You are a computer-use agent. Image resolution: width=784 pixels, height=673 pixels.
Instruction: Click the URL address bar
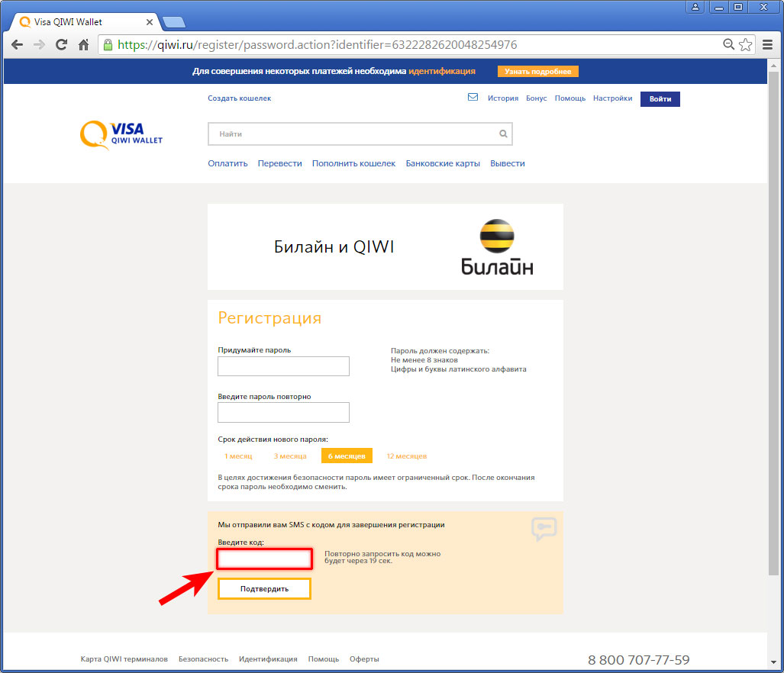(x=410, y=45)
